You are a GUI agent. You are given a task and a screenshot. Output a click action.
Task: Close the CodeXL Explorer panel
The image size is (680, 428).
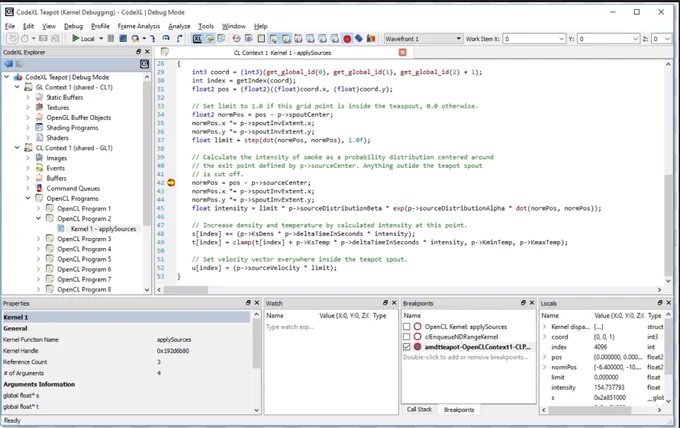pyautogui.click(x=147, y=52)
